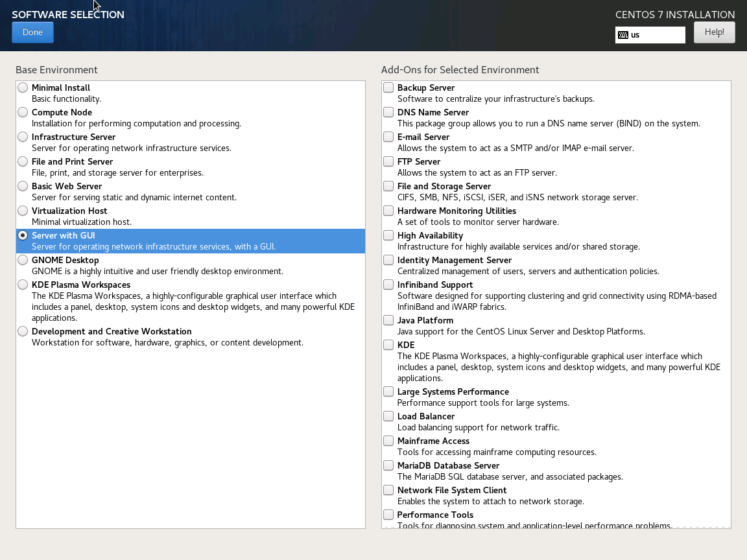Enable the Load Balancer add-on

tap(388, 416)
